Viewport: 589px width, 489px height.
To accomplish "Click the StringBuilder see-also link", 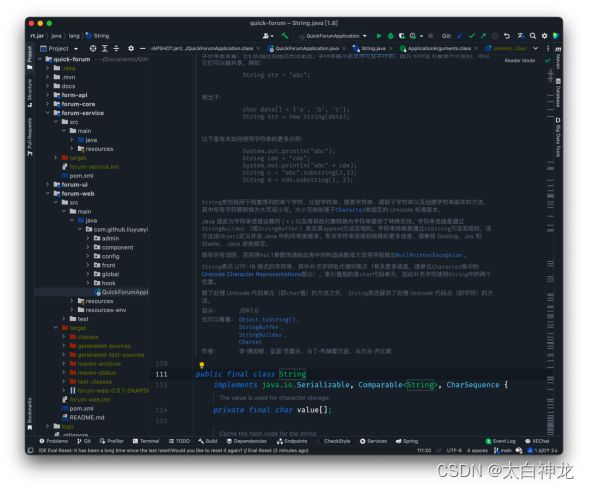I will pyautogui.click(x=260, y=335).
